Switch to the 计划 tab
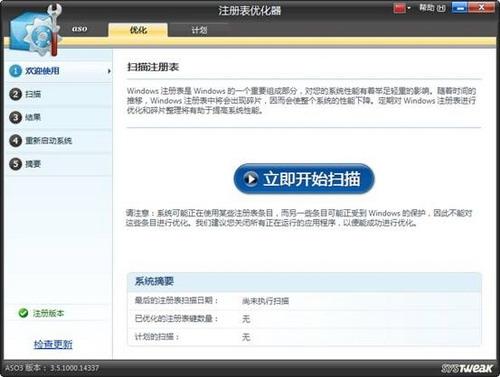The height and width of the screenshot is (377, 500). tap(199, 30)
